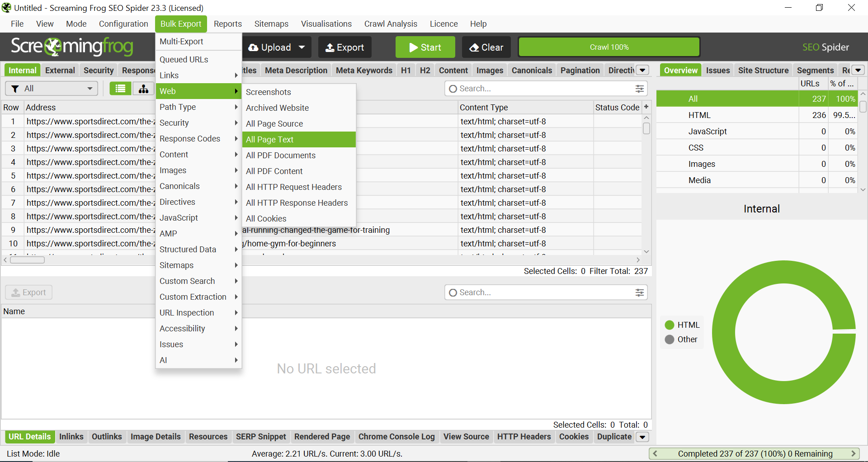Screen dimensions: 868x462
Task: Open the Reports menu
Action: tap(228, 24)
